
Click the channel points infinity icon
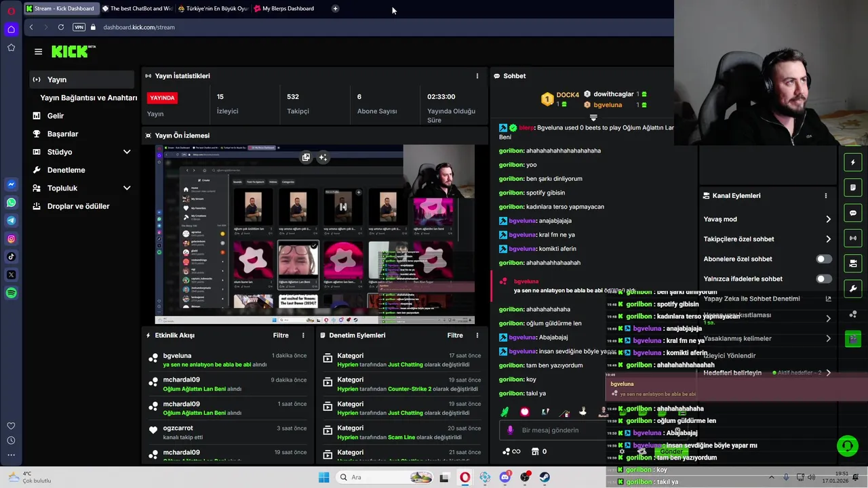click(x=511, y=451)
